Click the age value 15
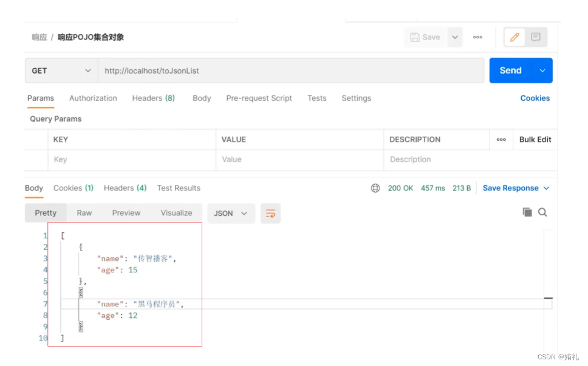Viewport: 588px width, 366px height. (x=133, y=270)
